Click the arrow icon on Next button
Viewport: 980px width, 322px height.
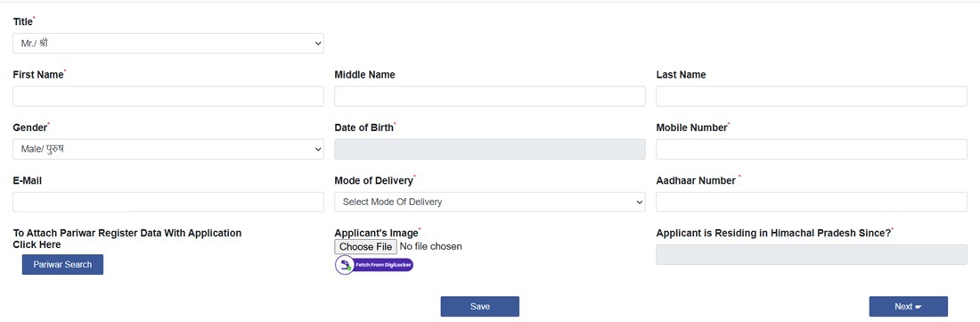pyautogui.click(x=919, y=307)
